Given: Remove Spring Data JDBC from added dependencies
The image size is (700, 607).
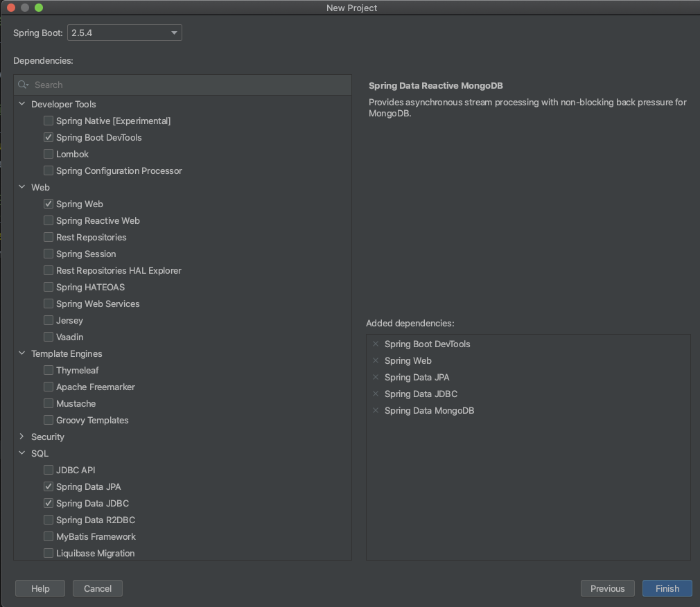Looking at the screenshot, I should [376, 394].
